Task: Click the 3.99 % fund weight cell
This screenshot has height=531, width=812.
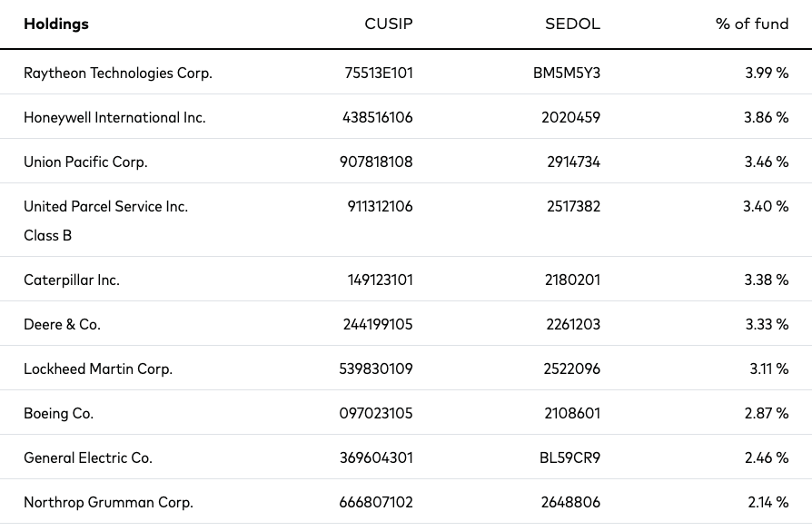Action: (x=767, y=73)
